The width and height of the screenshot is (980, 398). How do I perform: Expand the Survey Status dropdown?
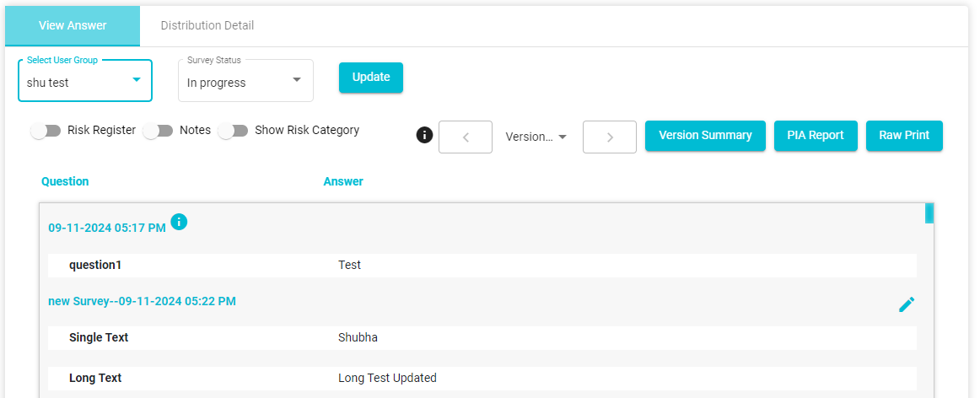tap(245, 81)
